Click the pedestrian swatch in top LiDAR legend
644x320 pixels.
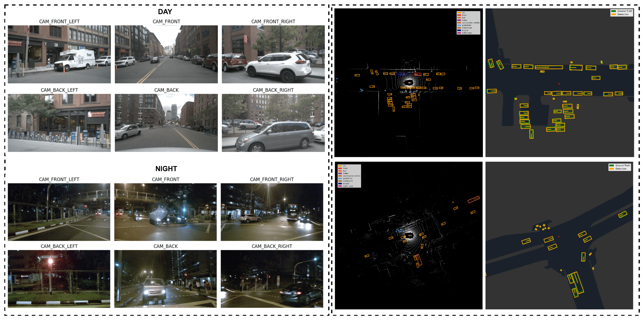459,25
